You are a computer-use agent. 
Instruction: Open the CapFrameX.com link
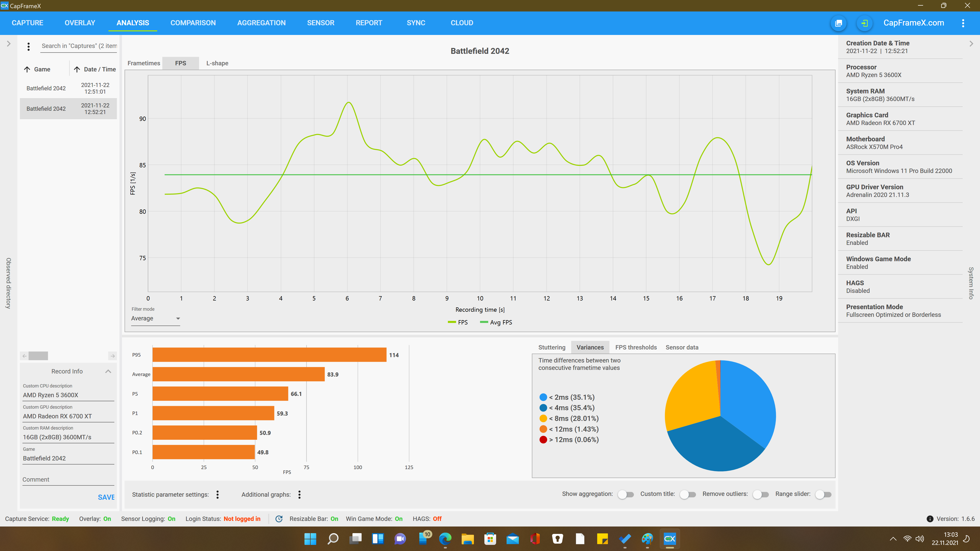(x=913, y=23)
